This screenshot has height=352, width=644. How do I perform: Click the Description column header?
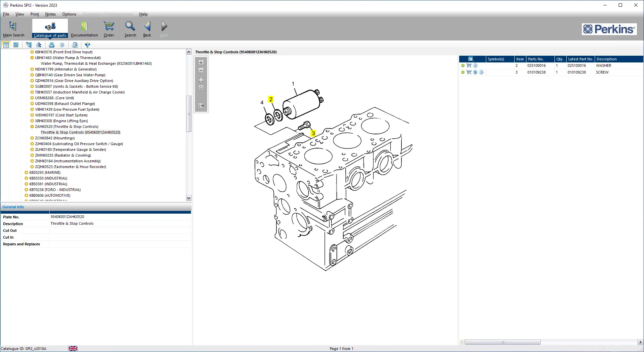[619, 59]
